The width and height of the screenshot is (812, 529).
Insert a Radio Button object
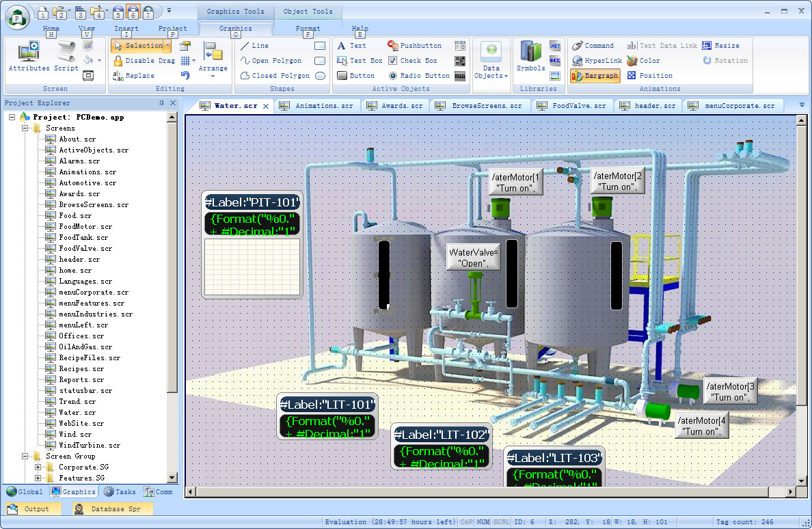click(x=418, y=76)
